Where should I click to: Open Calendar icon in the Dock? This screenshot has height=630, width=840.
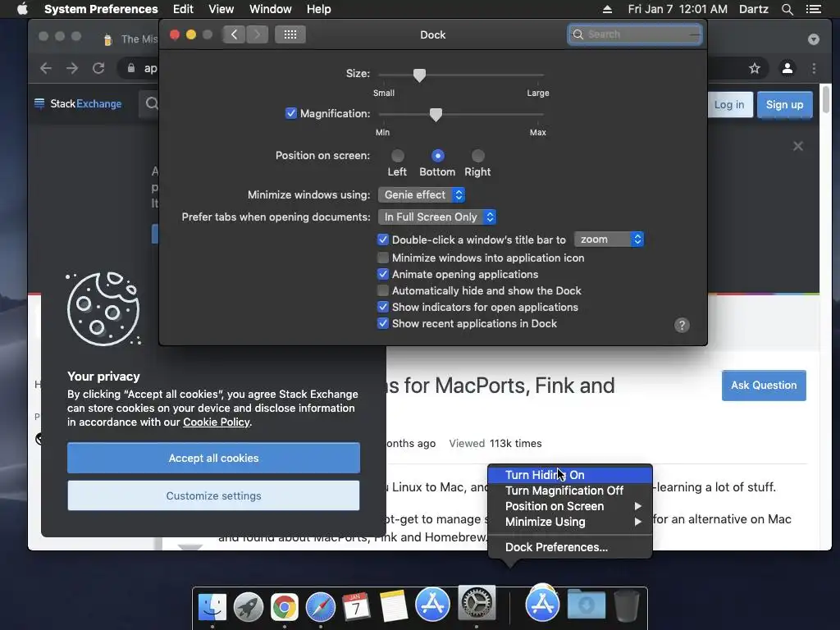pos(356,607)
